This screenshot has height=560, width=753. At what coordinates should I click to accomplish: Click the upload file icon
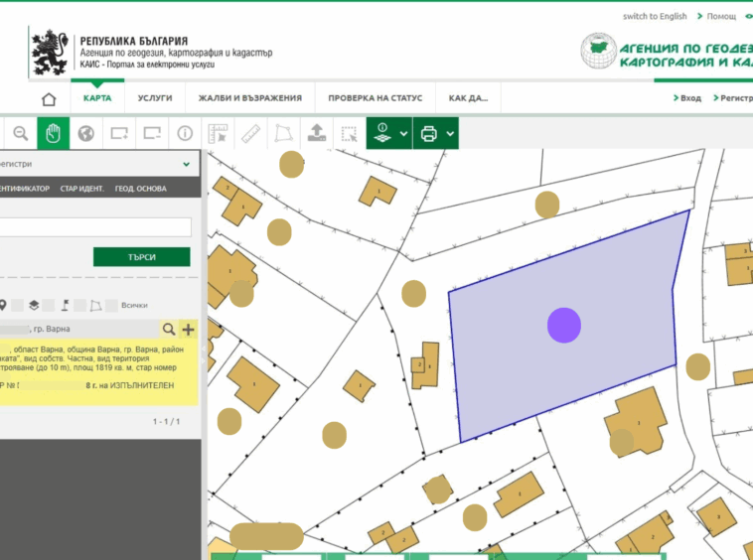coord(317,133)
